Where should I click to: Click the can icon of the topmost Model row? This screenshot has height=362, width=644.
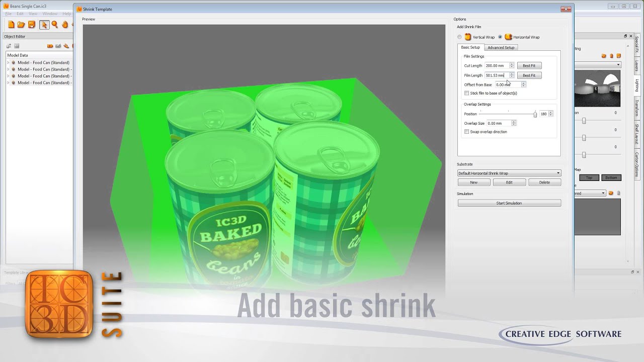pyautogui.click(x=14, y=62)
